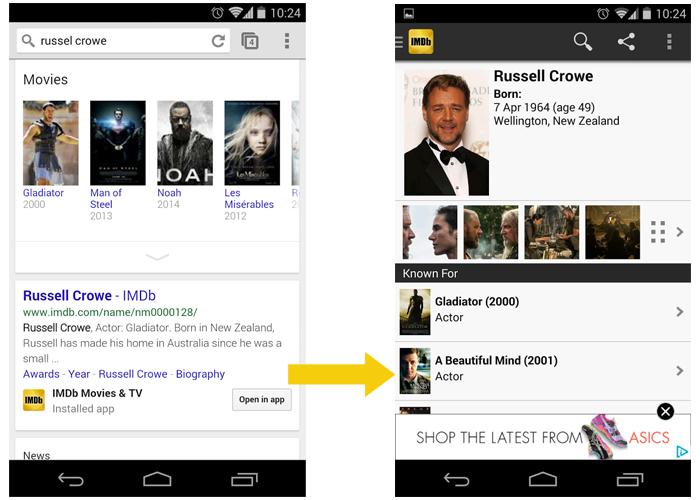
Task: Open the Gladiator movie poster thumbnail
Action: 50,143
